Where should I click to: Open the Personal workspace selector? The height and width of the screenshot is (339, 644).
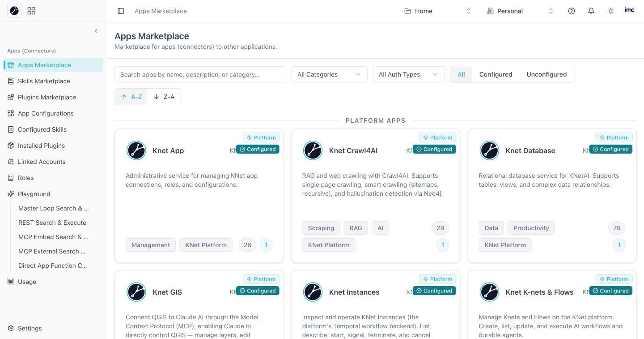(520, 11)
